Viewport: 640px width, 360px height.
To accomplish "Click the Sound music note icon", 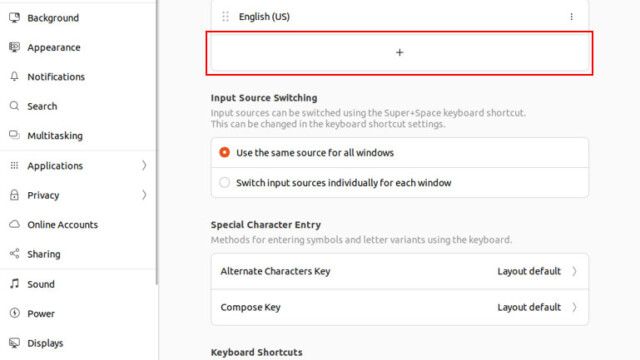I will pos(14,283).
